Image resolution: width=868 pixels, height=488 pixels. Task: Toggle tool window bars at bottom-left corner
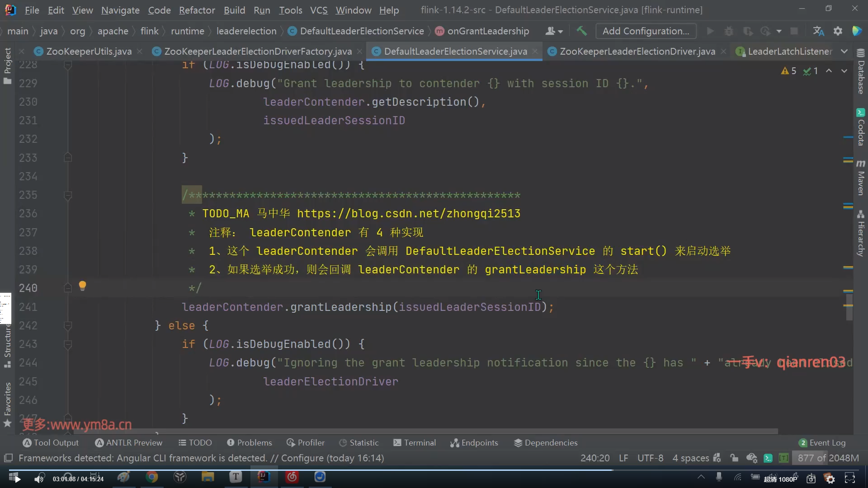(x=8, y=458)
